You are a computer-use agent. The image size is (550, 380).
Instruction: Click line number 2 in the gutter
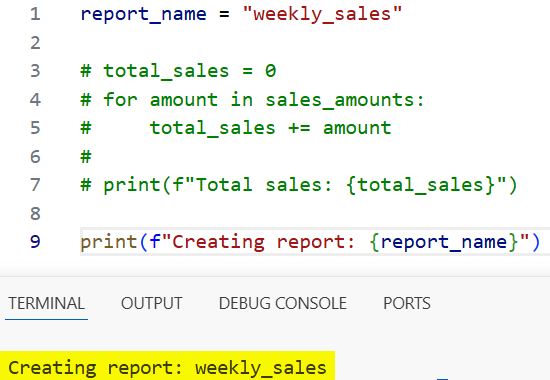35,43
